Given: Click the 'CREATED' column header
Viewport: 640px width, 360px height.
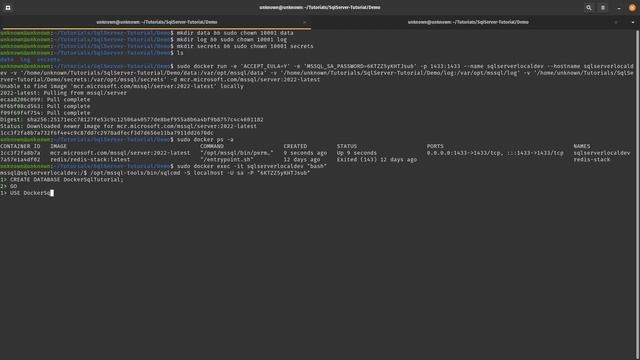Looking at the screenshot, I should coord(295,146).
